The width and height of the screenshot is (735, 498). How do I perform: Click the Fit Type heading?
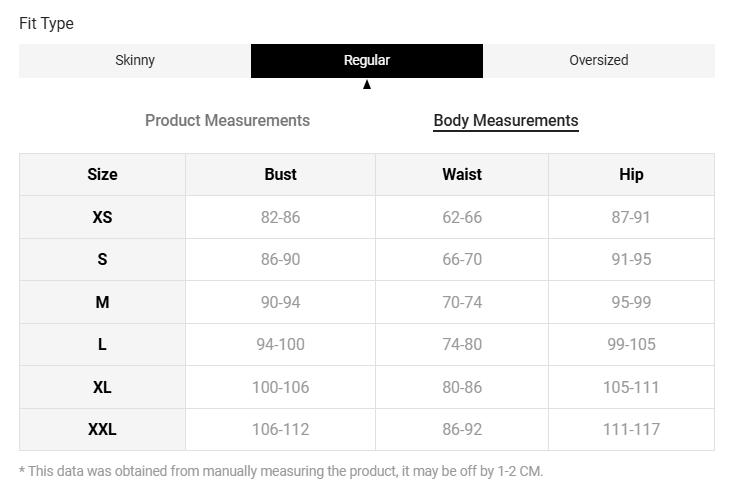pos(46,23)
